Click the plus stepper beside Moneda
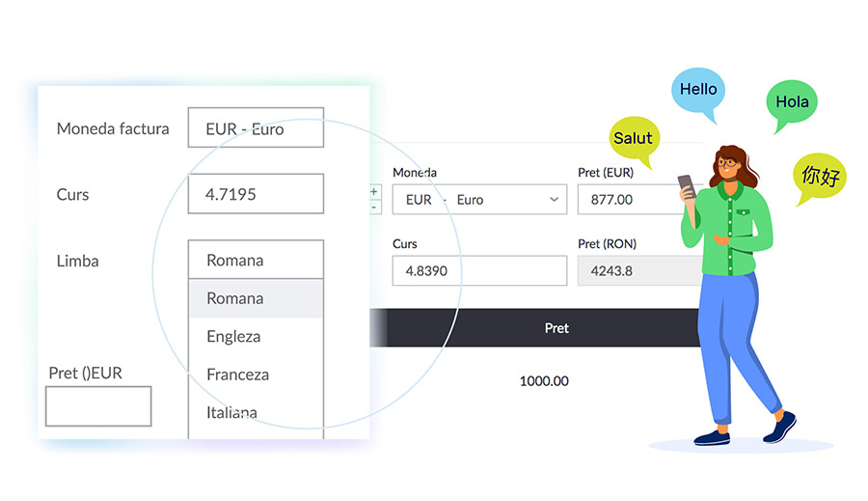 click(375, 192)
